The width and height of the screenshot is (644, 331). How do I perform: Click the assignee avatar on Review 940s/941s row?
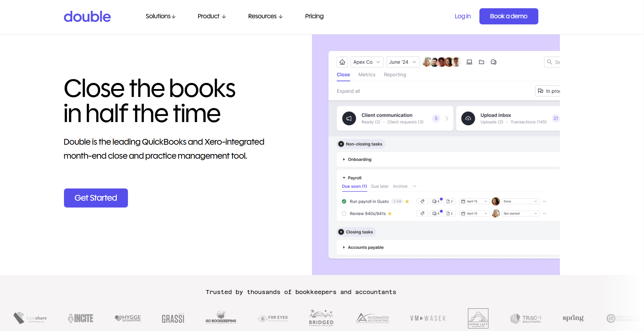coord(496,214)
